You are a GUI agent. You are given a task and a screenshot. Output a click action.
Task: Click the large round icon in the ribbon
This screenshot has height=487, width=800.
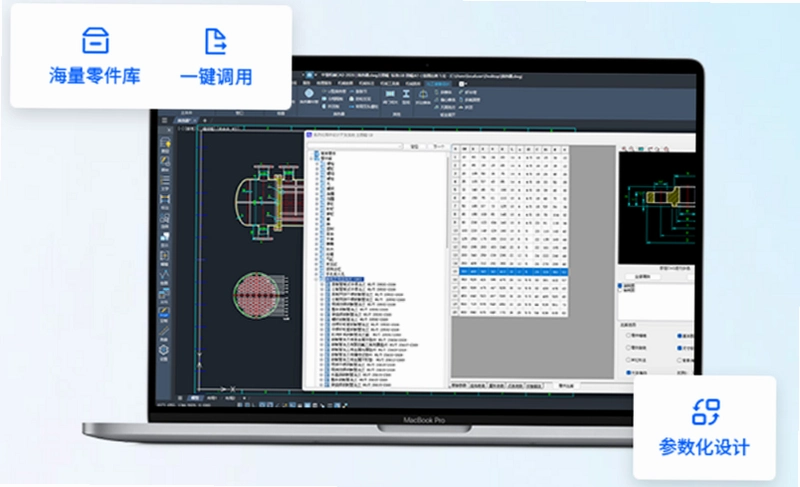[x=309, y=93]
